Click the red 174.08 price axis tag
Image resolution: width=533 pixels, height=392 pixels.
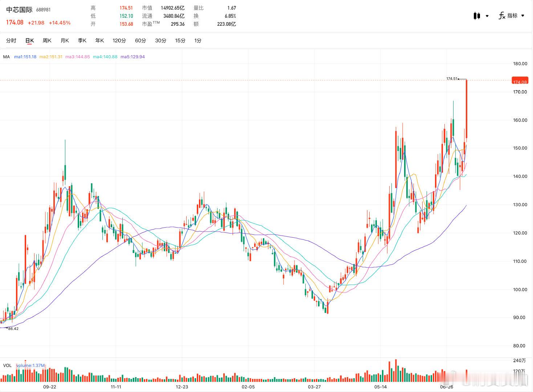520,81
